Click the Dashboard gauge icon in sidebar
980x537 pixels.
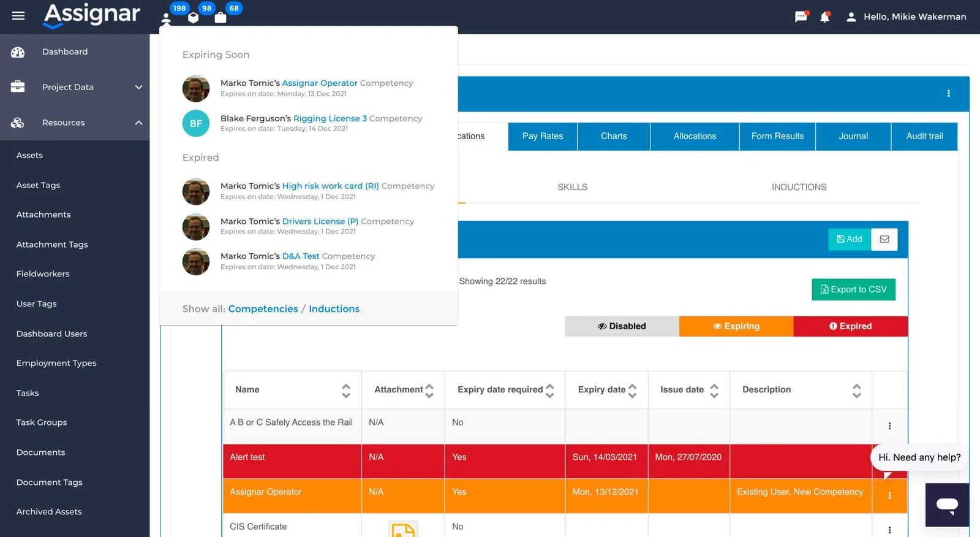tap(18, 52)
